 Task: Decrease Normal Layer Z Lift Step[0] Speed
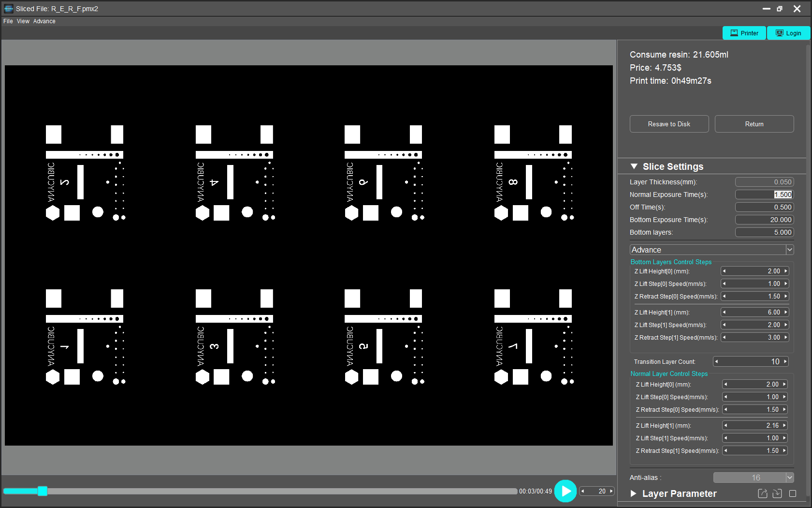725,397
